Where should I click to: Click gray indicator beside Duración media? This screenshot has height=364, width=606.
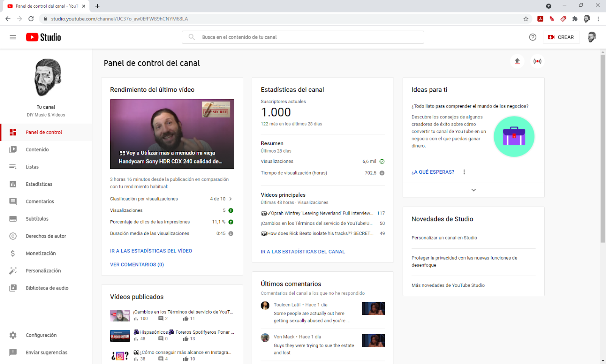tap(231, 233)
